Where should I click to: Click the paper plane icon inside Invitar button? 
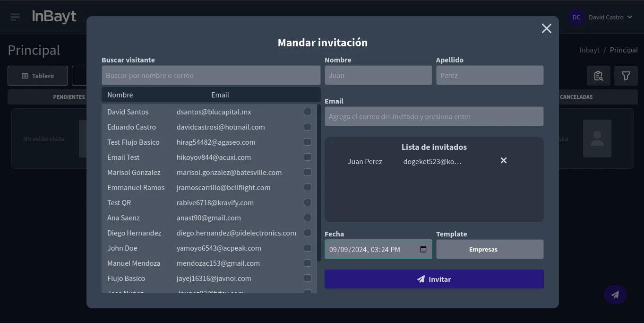tap(421, 279)
